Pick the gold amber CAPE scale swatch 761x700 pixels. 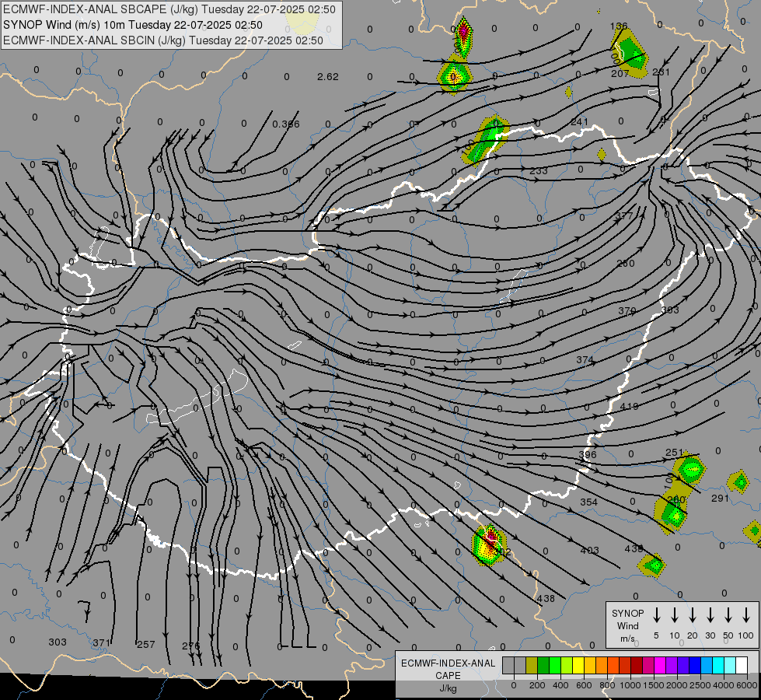pos(590,666)
